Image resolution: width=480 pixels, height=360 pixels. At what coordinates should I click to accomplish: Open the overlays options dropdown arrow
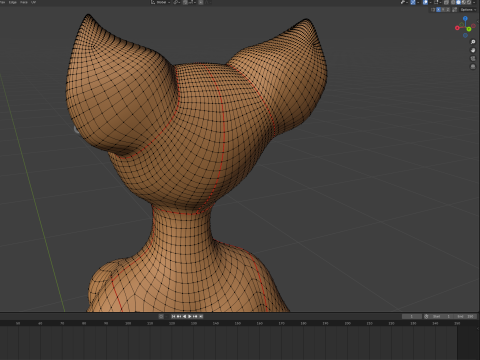coord(431,2)
